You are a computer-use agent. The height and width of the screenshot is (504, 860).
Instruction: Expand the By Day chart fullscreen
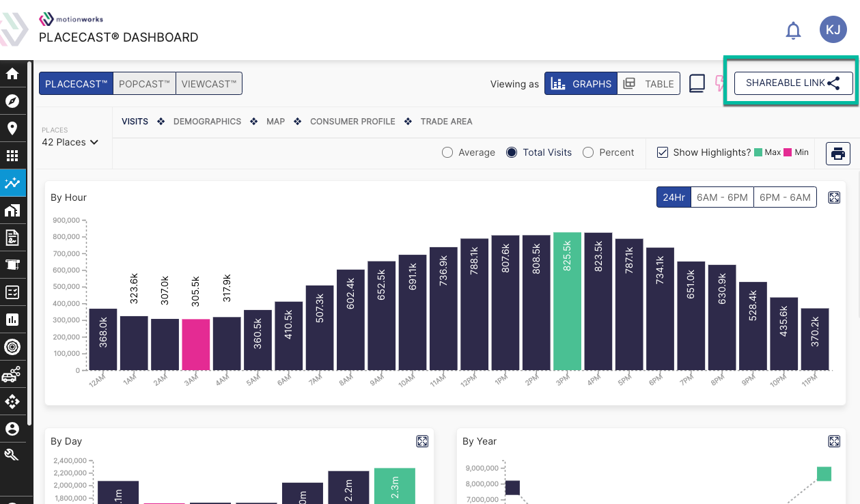click(x=422, y=441)
